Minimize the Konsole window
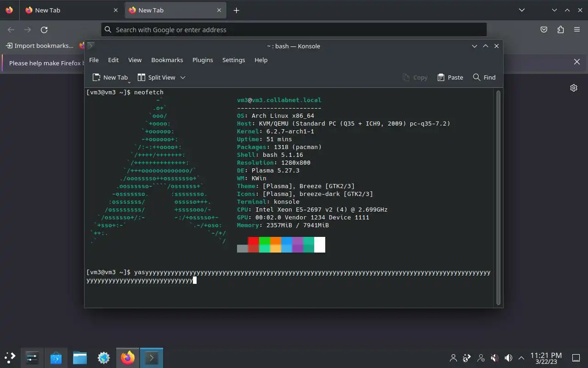588x368 pixels. 475,46
